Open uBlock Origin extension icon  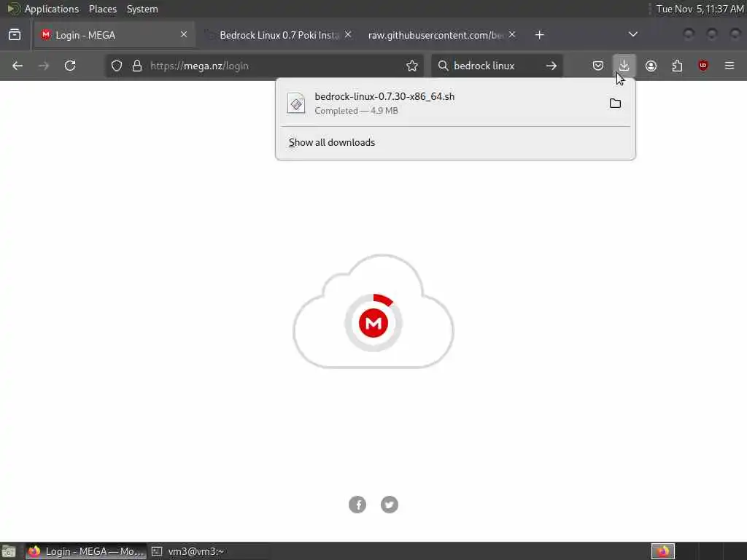click(703, 66)
